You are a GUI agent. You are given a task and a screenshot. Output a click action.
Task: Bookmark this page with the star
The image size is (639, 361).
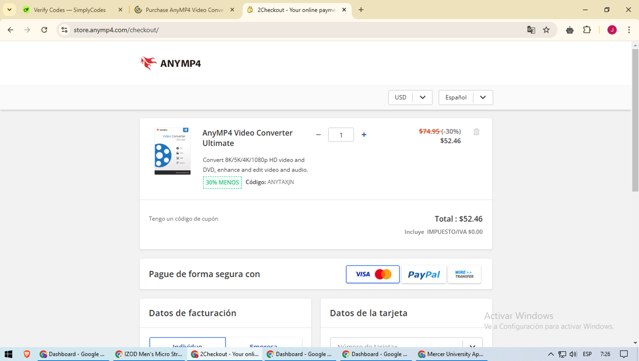tap(546, 30)
